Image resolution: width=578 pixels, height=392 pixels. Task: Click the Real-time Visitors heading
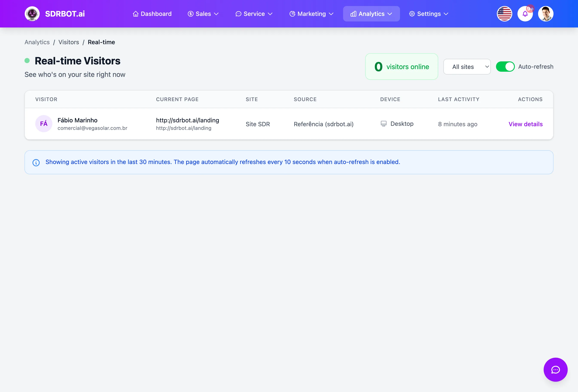pos(78,61)
